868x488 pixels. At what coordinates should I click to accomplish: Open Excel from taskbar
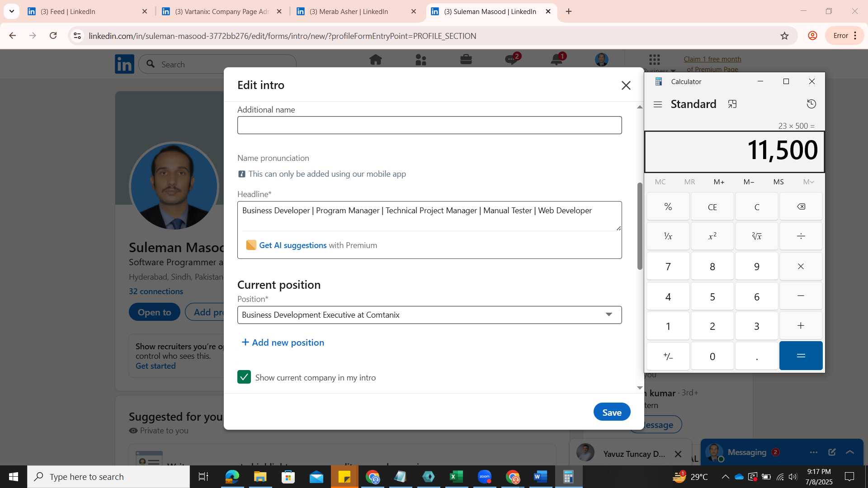(456, 477)
